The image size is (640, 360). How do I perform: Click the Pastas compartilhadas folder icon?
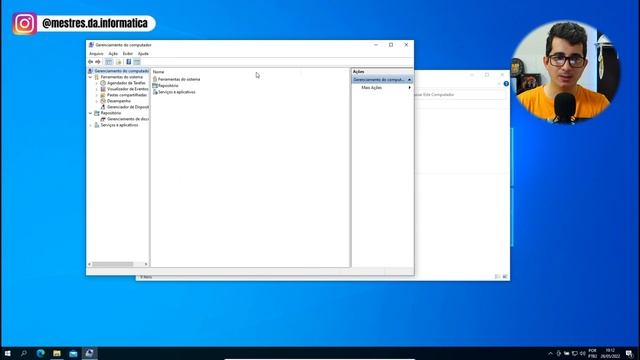pyautogui.click(x=103, y=95)
